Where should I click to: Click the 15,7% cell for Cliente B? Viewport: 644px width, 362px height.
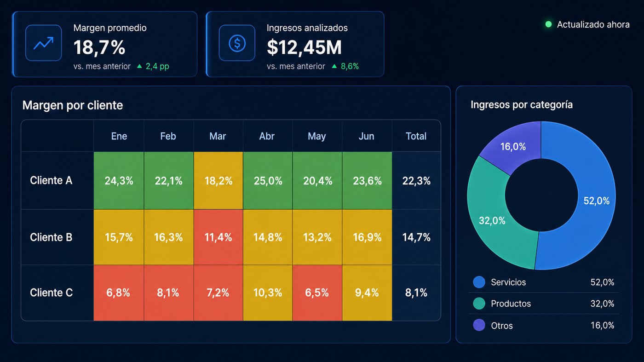coord(119,237)
